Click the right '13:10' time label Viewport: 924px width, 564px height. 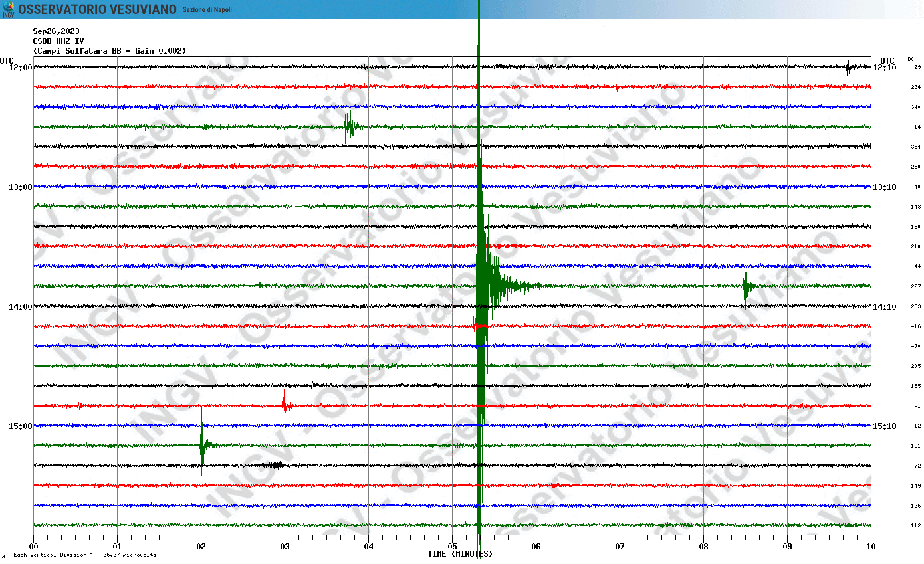(884, 187)
